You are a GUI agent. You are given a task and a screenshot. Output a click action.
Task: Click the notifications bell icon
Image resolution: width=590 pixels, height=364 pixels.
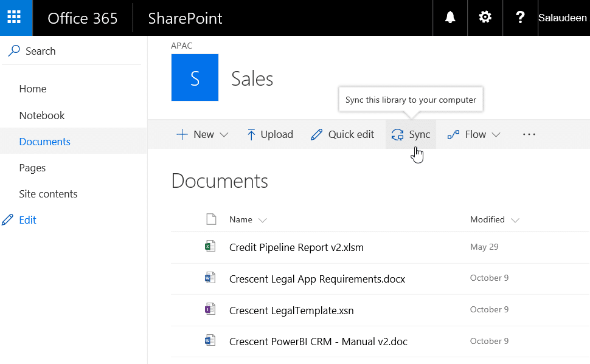coord(449,18)
